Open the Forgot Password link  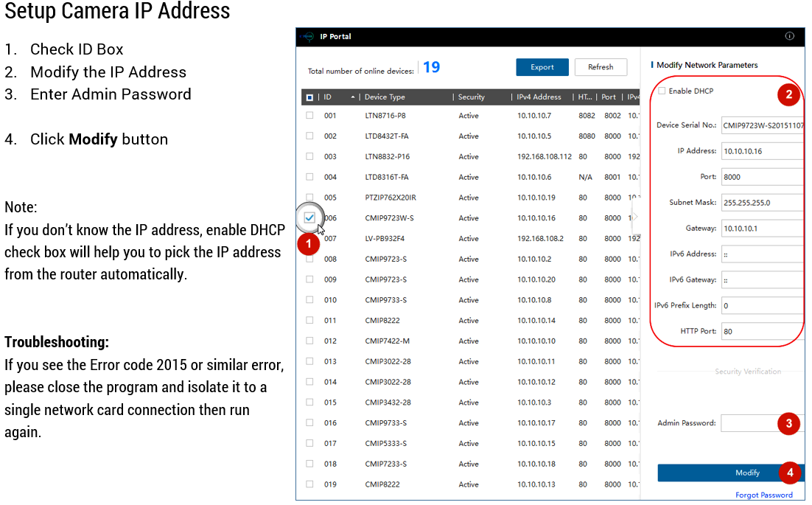[764, 495]
